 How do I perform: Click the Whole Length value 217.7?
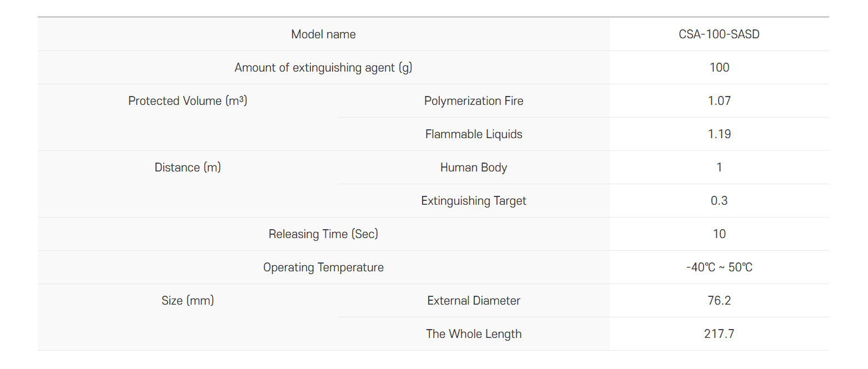pyautogui.click(x=719, y=334)
